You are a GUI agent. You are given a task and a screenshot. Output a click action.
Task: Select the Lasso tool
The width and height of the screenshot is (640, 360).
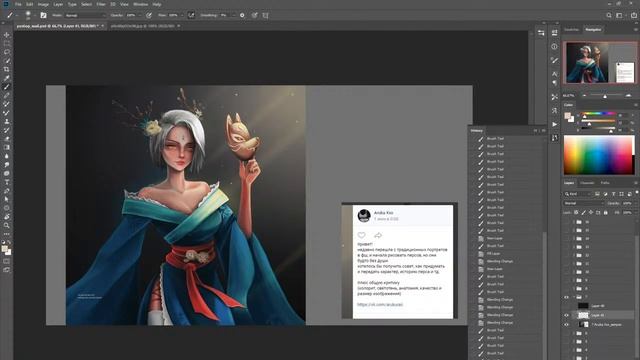7,52
